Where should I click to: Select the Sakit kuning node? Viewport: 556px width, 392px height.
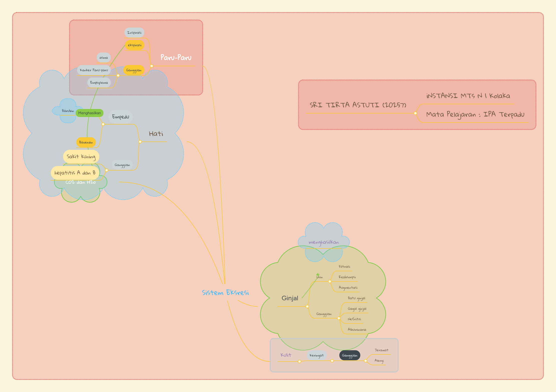[x=81, y=157]
